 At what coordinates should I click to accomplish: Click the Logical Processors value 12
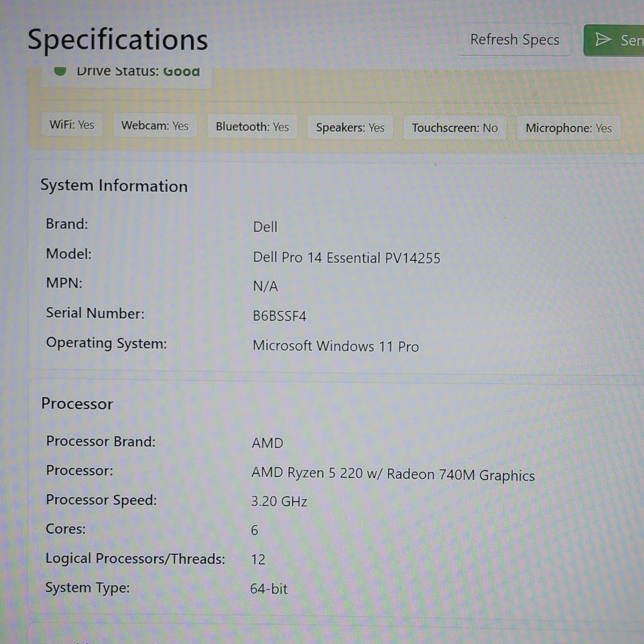(258, 560)
